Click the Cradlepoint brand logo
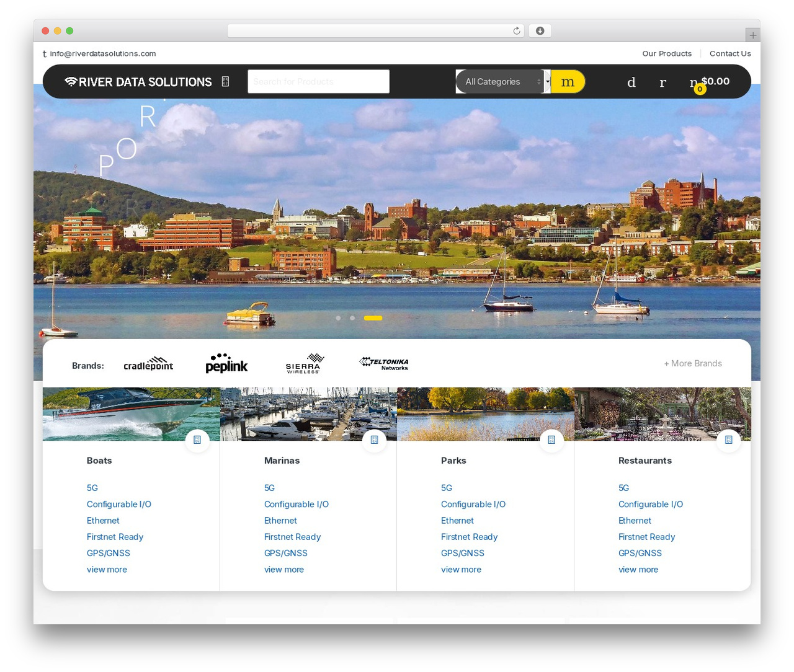This screenshot has height=672, width=794. click(x=148, y=363)
